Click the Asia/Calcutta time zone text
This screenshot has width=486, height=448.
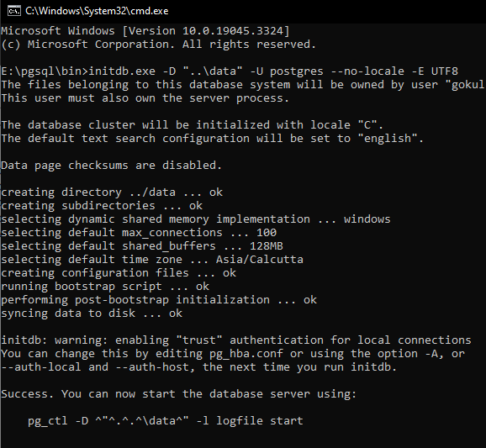[260, 260]
